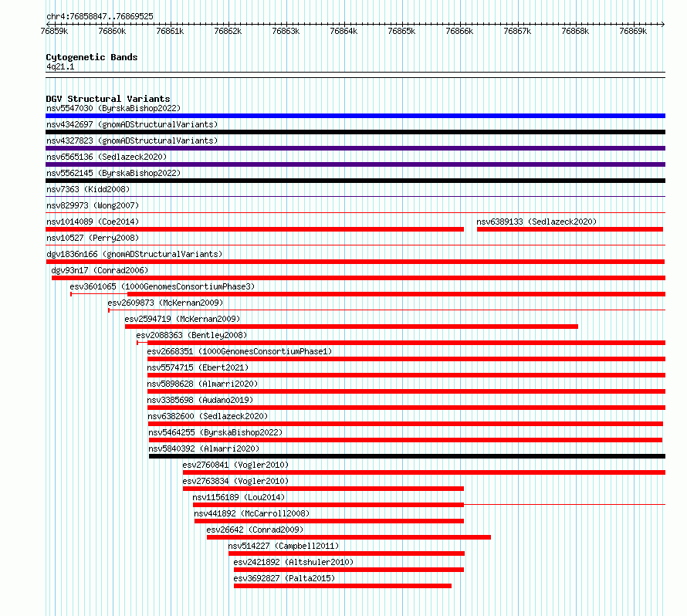Open the esv2088363 (Bentley2008) entry
The image size is (687, 616).
pos(191,335)
